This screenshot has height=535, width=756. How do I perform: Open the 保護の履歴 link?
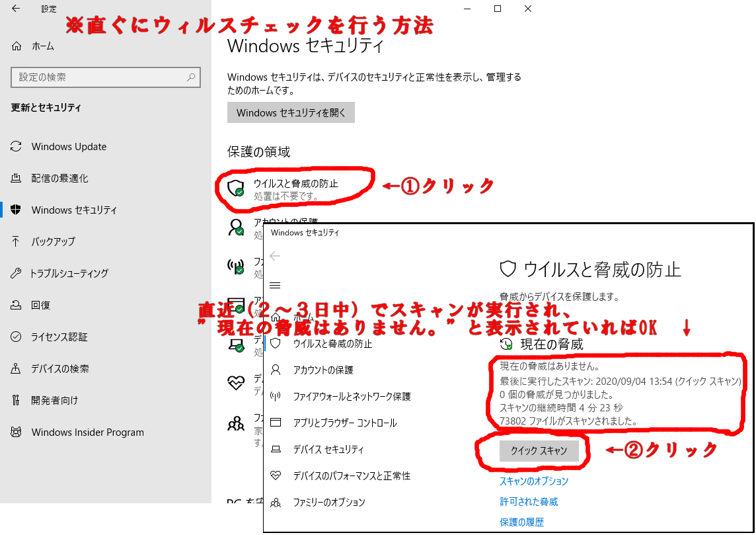coord(521,522)
